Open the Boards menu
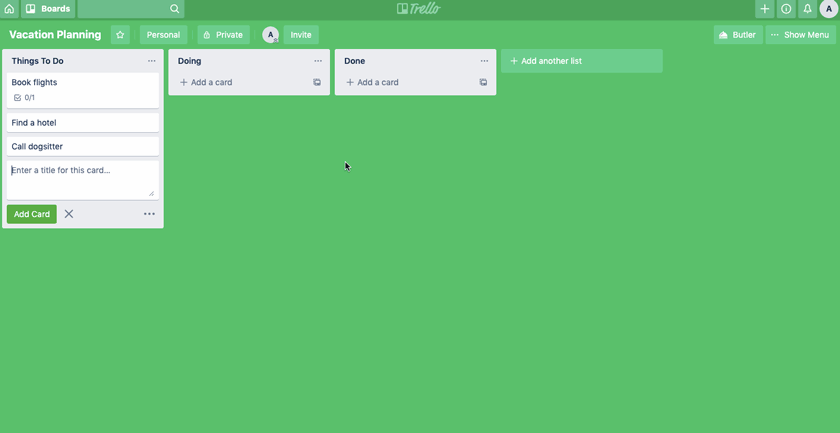This screenshot has width=840, height=433. (x=48, y=9)
